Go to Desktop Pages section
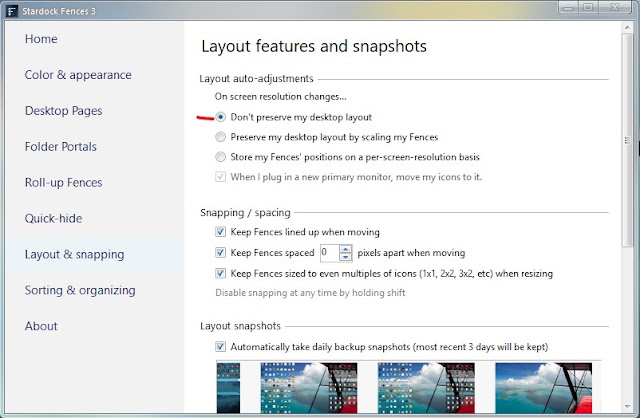The width and height of the screenshot is (640, 418). point(63,111)
